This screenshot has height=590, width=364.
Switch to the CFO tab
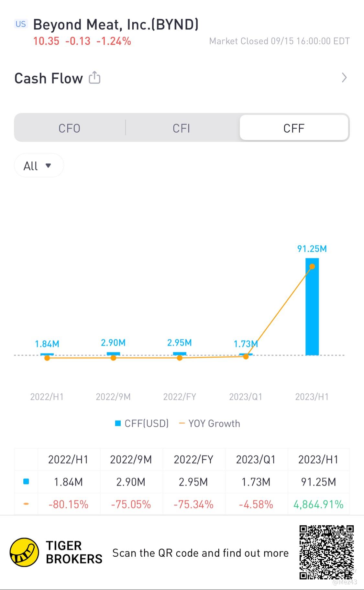(x=69, y=128)
